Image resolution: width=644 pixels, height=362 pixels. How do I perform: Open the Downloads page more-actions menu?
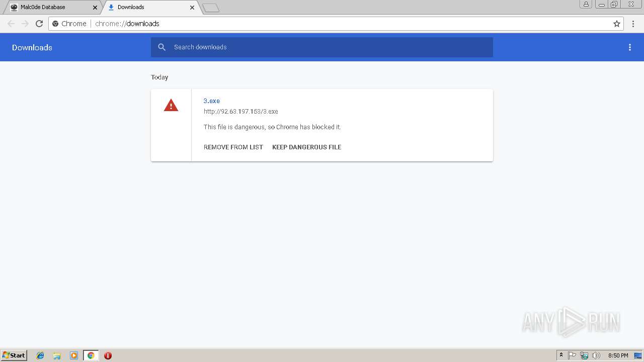tap(630, 47)
